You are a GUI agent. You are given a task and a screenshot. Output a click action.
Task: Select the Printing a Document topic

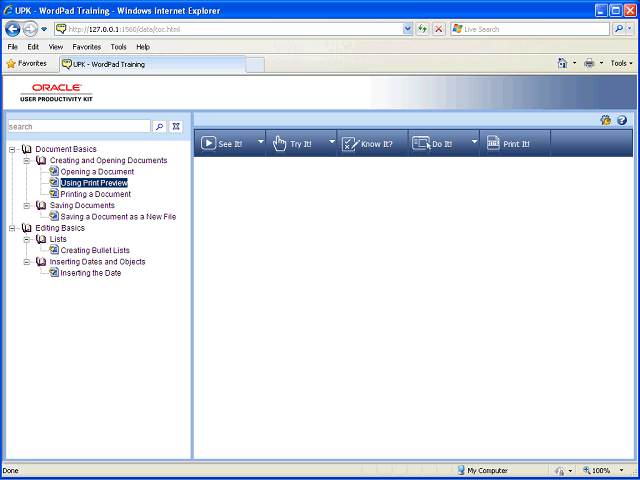click(96, 194)
